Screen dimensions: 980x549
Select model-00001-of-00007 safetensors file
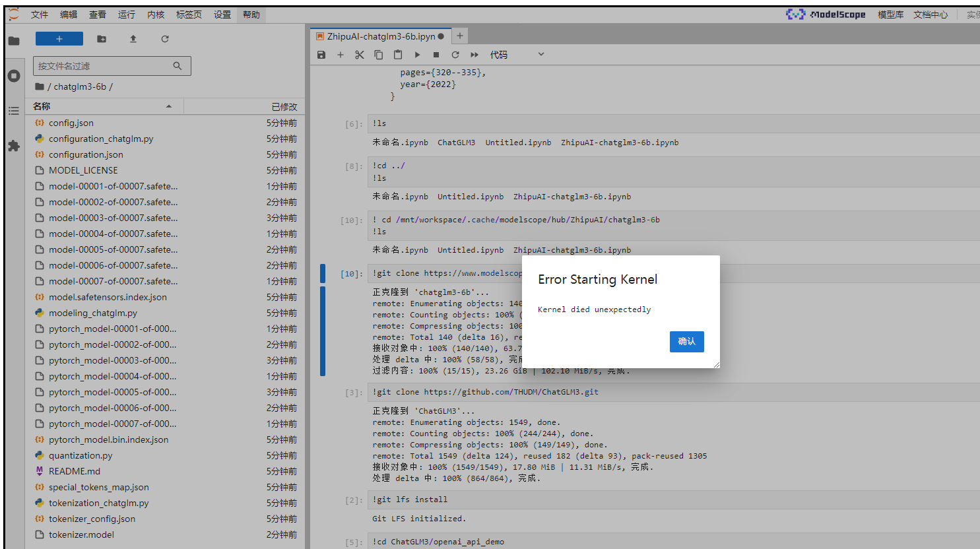[165, 186]
